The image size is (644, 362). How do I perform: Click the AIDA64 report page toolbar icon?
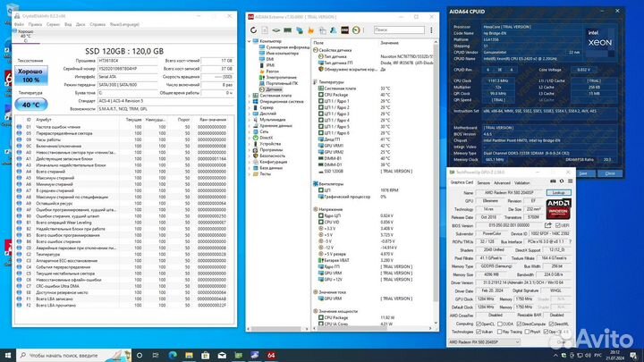point(265,30)
